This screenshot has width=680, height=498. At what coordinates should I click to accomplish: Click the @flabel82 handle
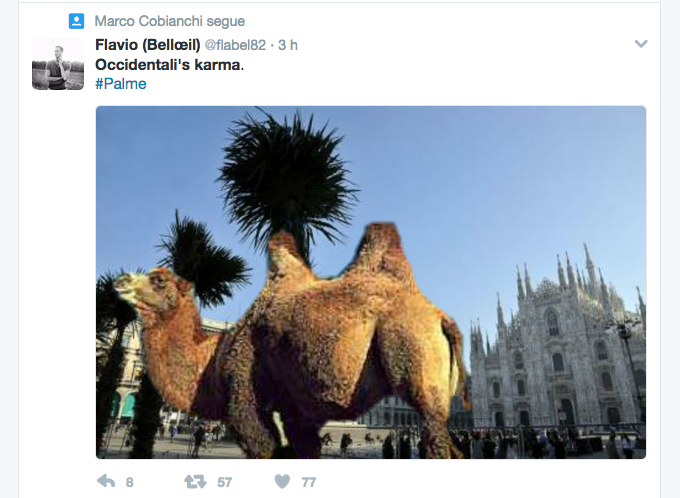coord(235,45)
